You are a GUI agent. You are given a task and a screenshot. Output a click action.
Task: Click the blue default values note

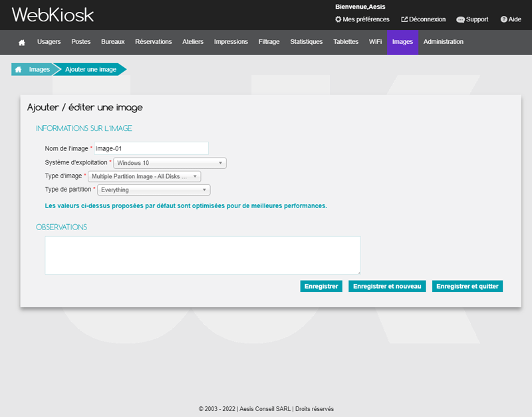(x=186, y=206)
